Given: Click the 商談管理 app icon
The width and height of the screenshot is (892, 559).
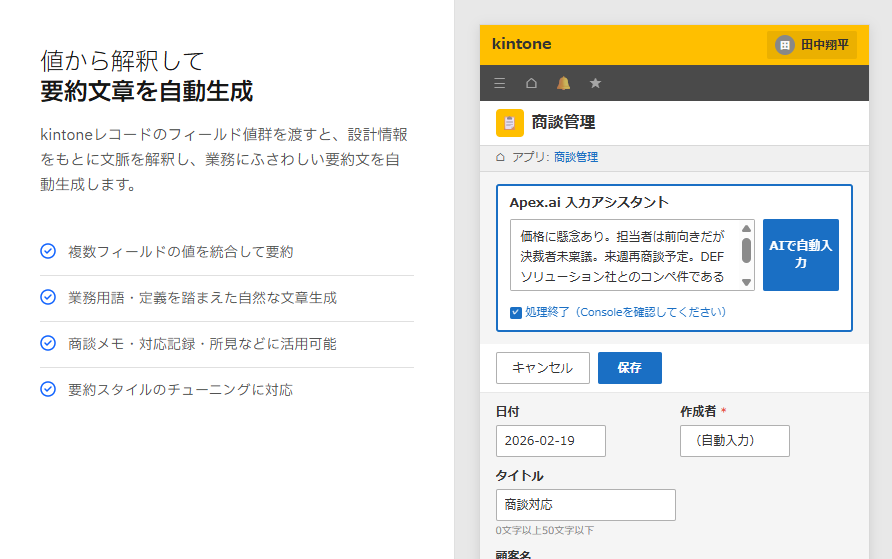Looking at the screenshot, I should (x=510, y=122).
